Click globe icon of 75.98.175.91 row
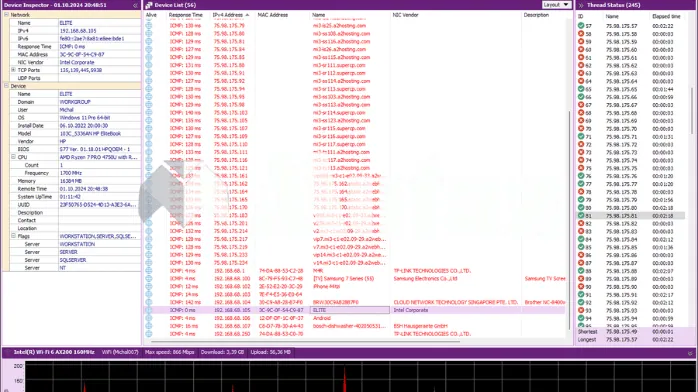Viewport: 698px width, 392px height. coord(149,73)
